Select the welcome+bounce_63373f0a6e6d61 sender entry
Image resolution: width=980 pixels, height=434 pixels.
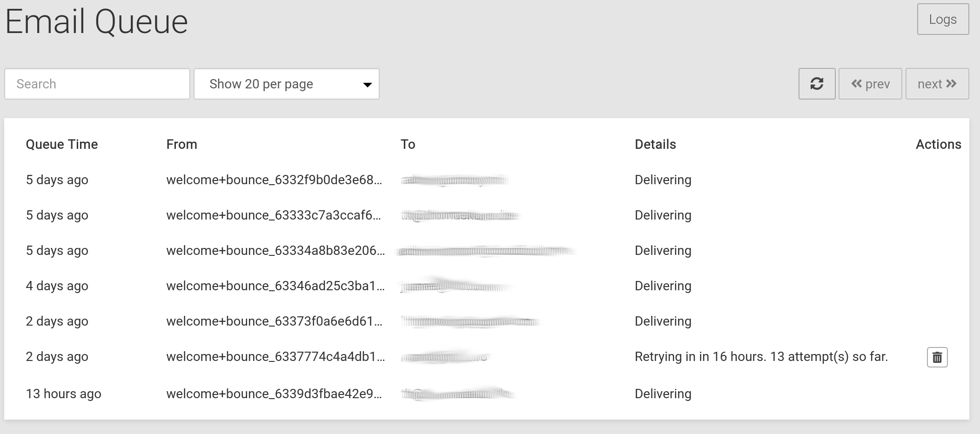tap(274, 321)
